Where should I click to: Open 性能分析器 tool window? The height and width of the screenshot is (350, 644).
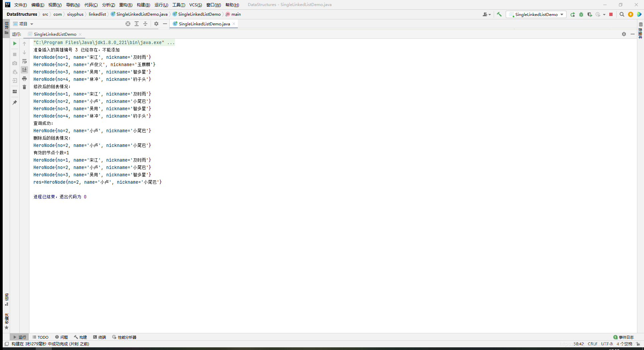(124, 337)
